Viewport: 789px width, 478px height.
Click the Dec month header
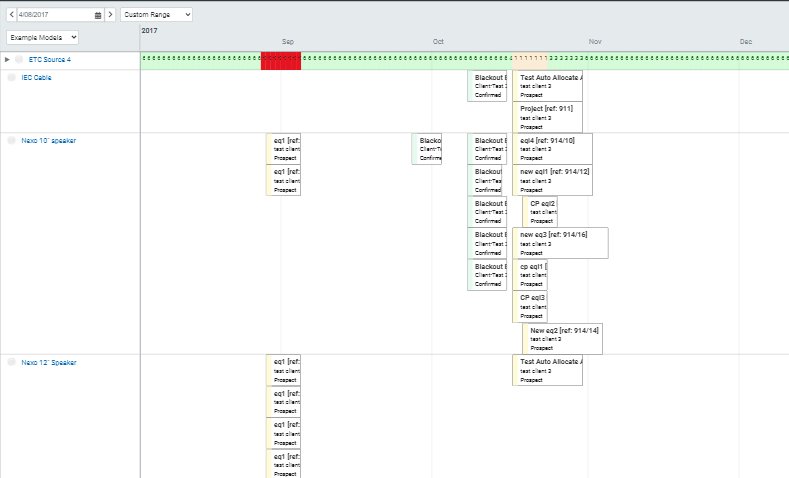coord(746,42)
